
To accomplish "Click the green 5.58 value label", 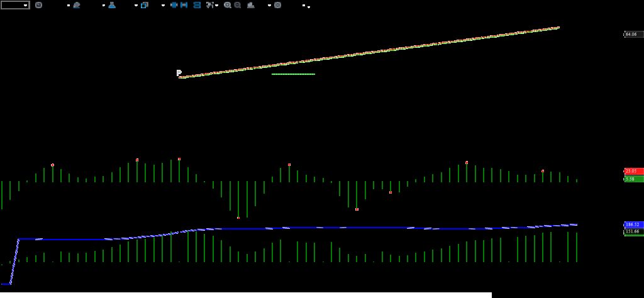I will tap(633, 179).
